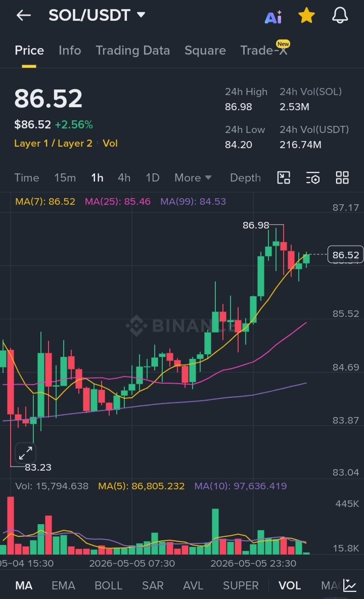Toggle the MA indicator

tap(24, 585)
